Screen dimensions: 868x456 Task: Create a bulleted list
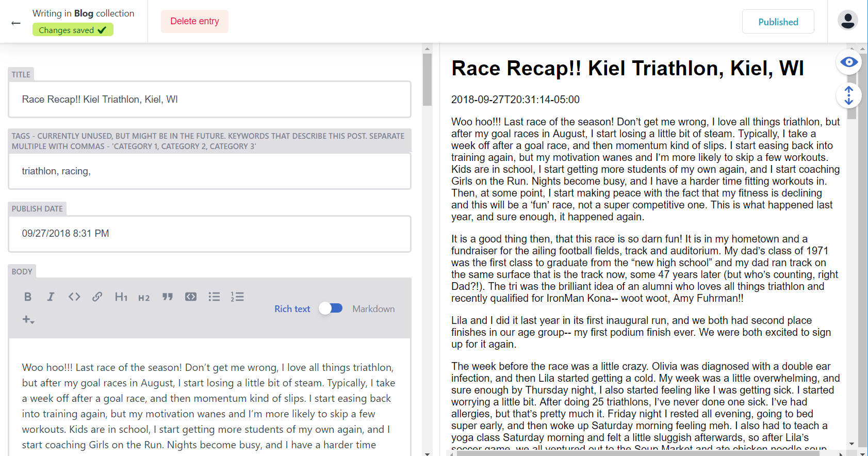coord(214,297)
